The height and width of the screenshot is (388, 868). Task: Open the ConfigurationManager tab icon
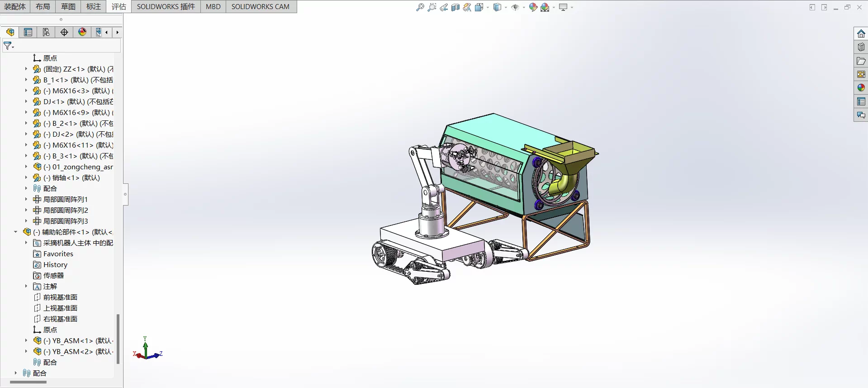[x=46, y=32]
